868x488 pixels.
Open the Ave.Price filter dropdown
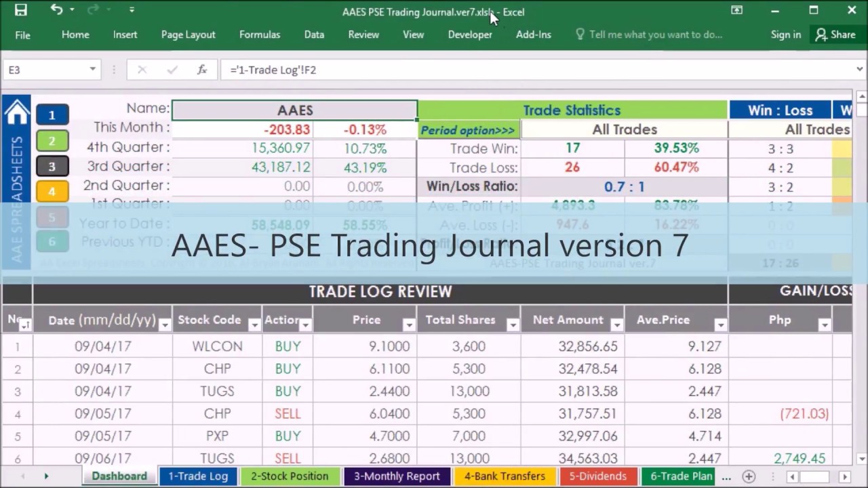coord(720,325)
